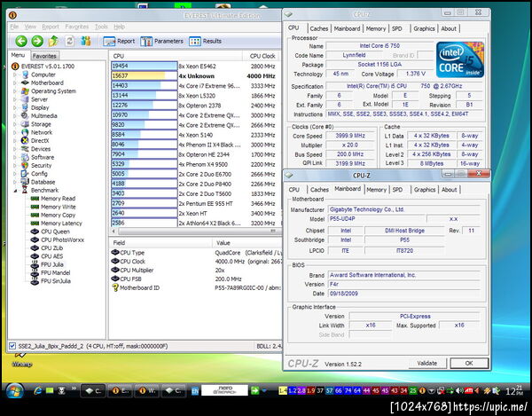Collapse the Benchmark tree node
532x416 pixels.
(13, 190)
